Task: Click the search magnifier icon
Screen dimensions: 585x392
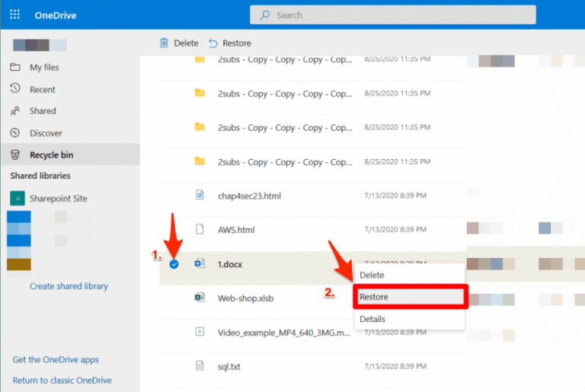Action: pos(264,15)
